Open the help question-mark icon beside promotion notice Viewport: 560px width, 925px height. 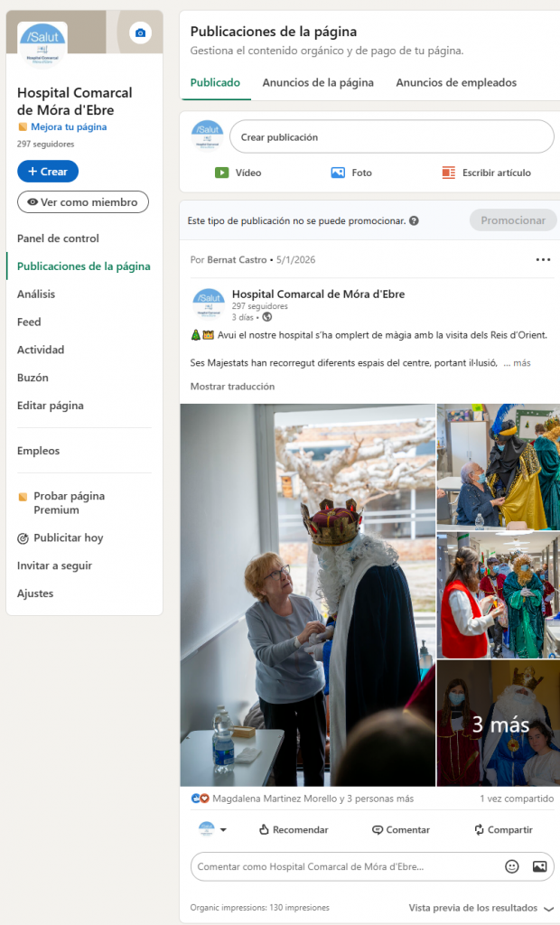coord(415,220)
